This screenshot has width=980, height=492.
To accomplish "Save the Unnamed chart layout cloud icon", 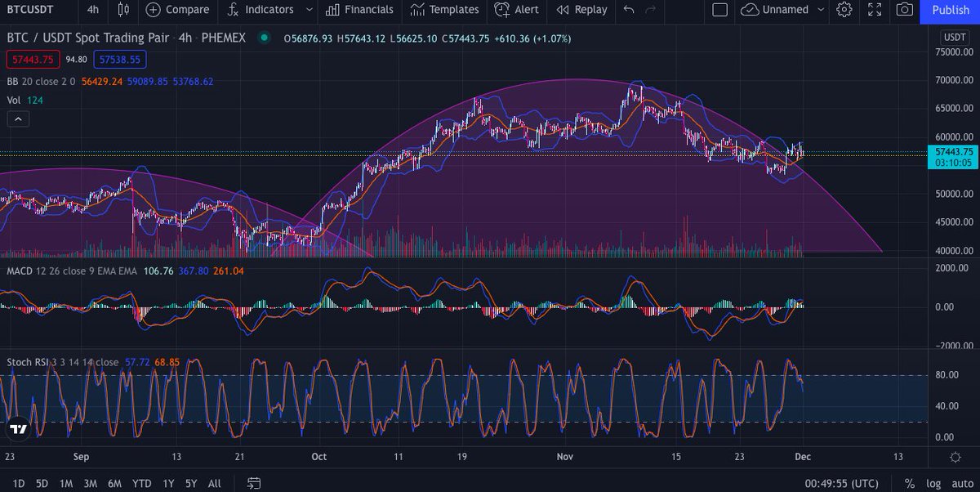I will point(749,10).
